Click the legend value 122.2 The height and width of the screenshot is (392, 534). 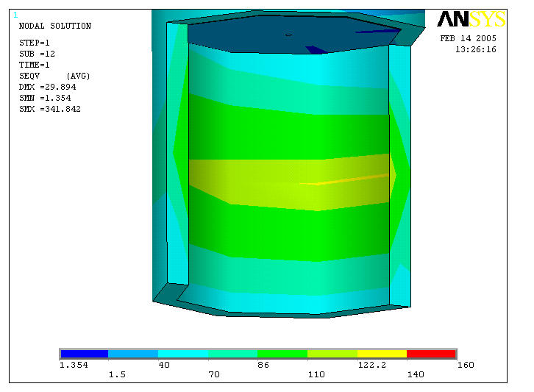tap(372, 365)
